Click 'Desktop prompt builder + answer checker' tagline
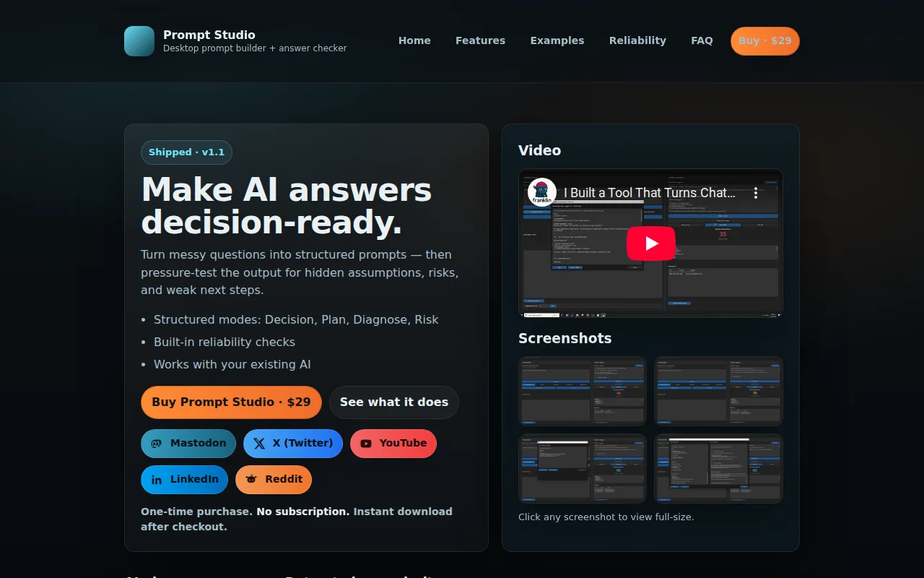Image resolution: width=924 pixels, height=578 pixels. (255, 48)
